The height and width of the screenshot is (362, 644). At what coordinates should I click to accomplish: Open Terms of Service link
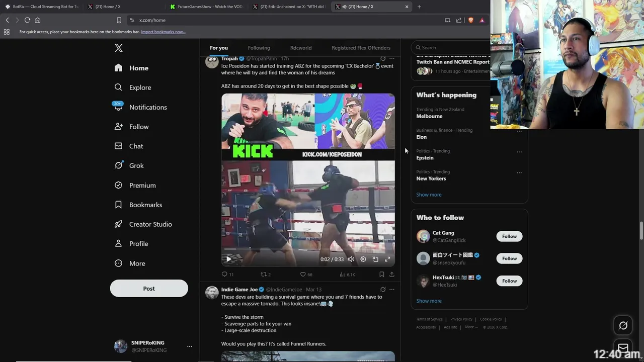[429, 319]
